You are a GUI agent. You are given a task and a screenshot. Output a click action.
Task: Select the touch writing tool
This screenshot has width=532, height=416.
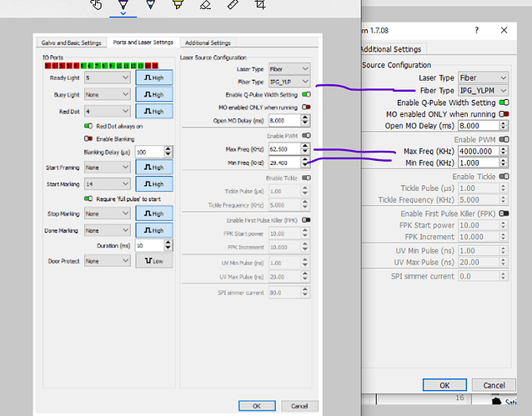[x=97, y=5]
